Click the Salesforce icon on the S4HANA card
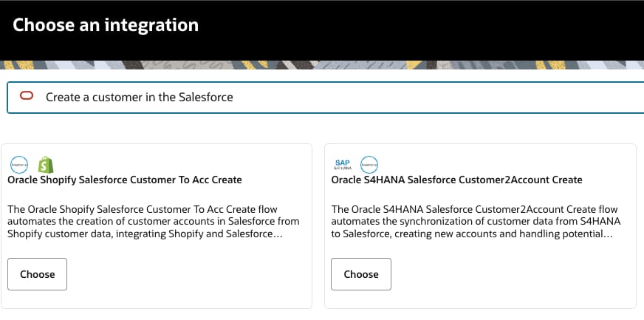 tap(369, 163)
